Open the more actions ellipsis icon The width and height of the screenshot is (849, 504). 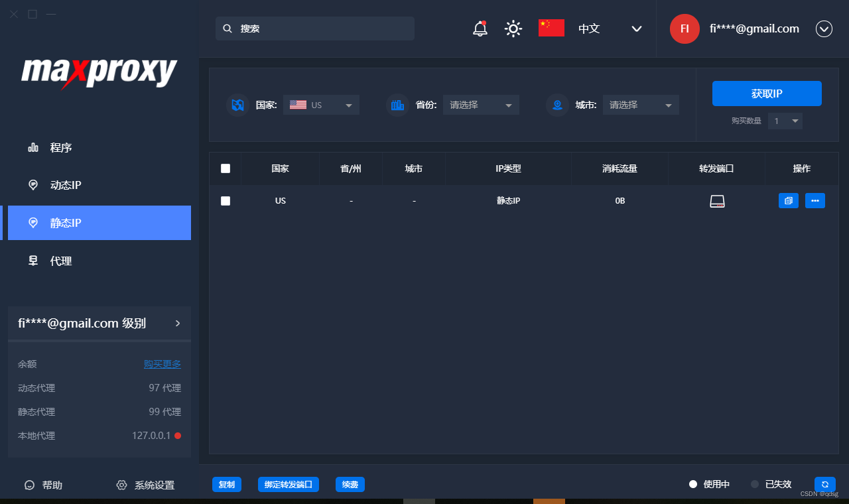tap(815, 200)
